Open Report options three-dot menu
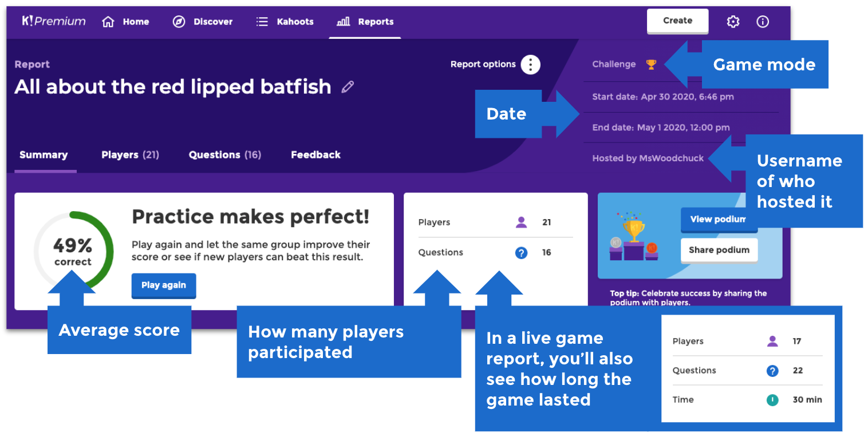This screenshot has width=868, height=437. tap(531, 65)
